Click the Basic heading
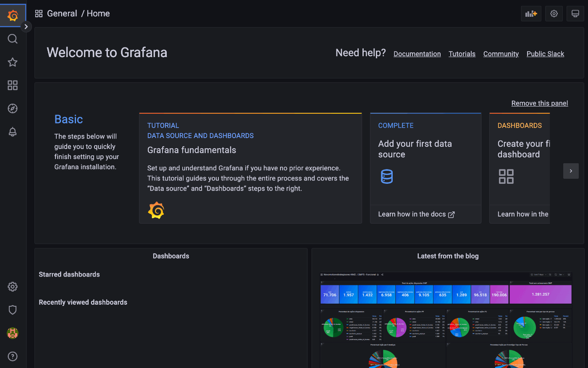 click(68, 119)
